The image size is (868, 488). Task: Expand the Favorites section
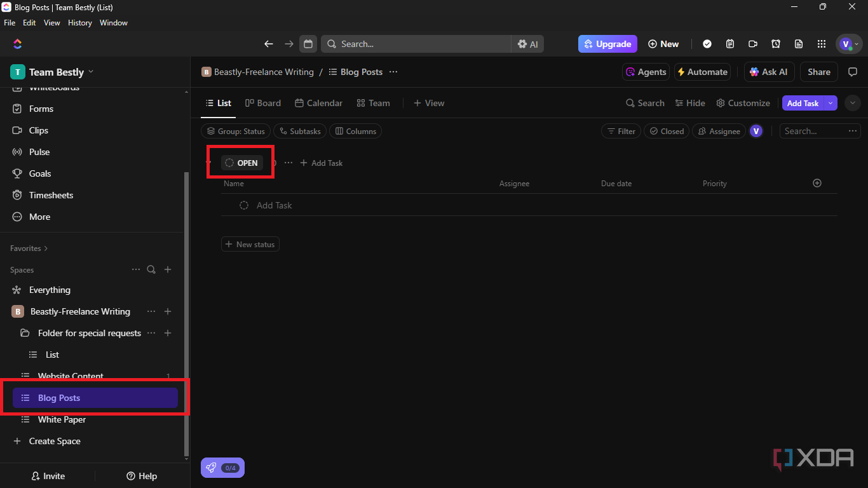pyautogui.click(x=29, y=248)
